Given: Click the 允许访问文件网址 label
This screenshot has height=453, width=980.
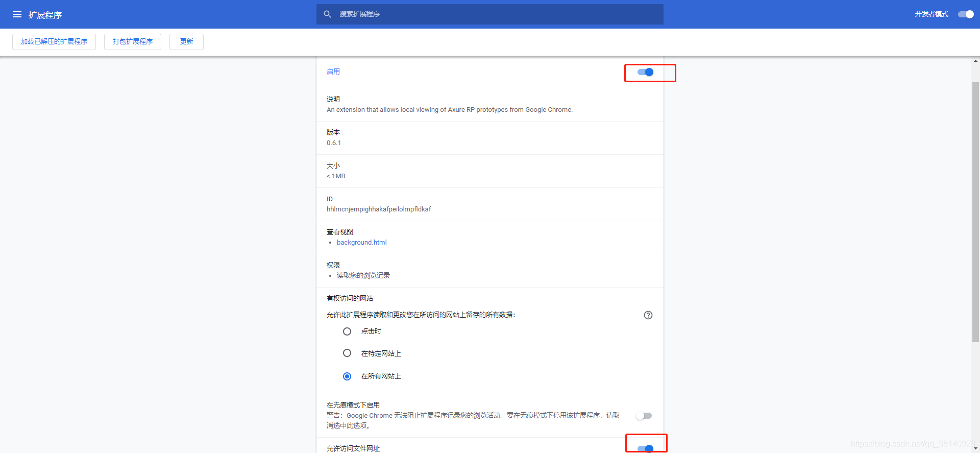Looking at the screenshot, I should pyautogui.click(x=353, y=448).
